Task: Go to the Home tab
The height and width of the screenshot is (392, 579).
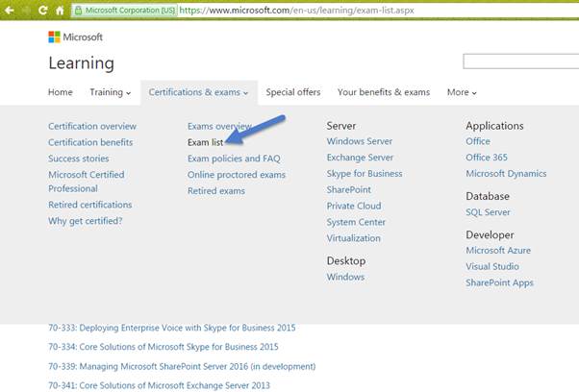Action: 60,92
